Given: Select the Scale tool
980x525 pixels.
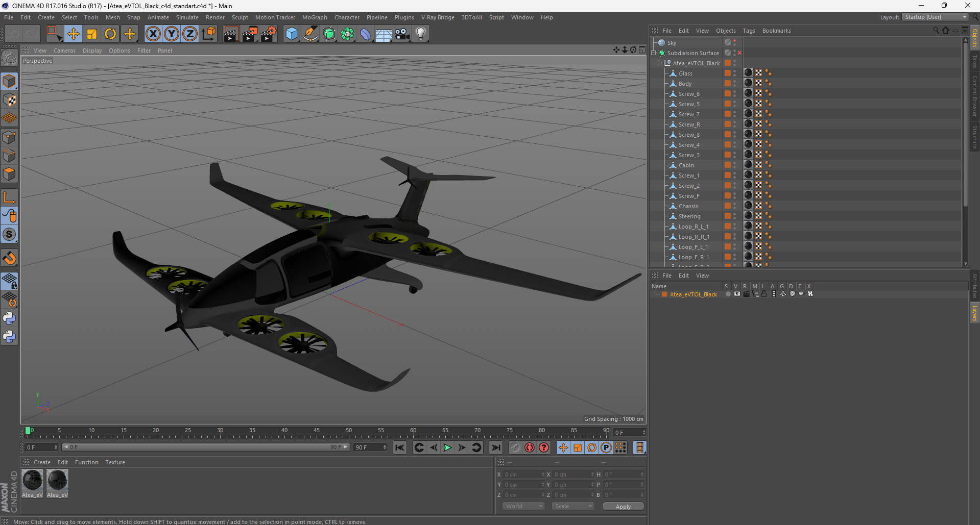Looking at the screenshot, I should point(92,34).
